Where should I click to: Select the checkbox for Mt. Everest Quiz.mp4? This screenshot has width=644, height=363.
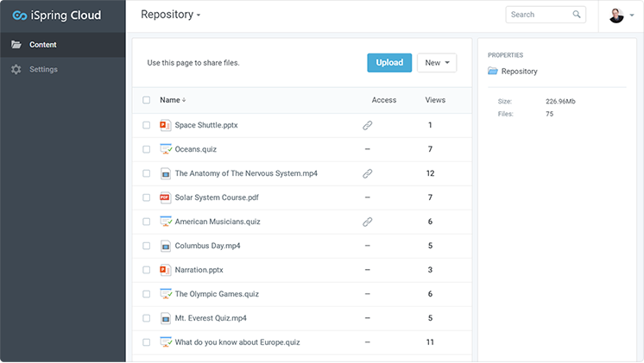click(146, 318)
